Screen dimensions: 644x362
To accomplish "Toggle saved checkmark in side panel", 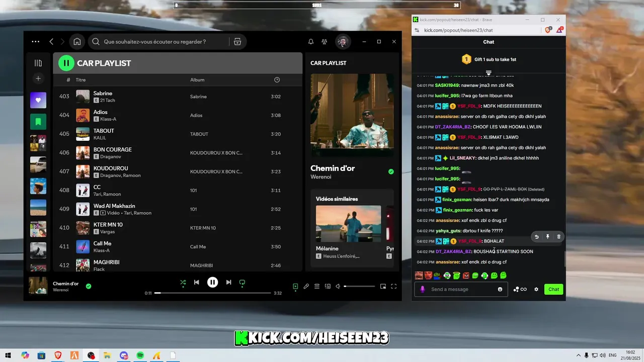I will 391,171.
